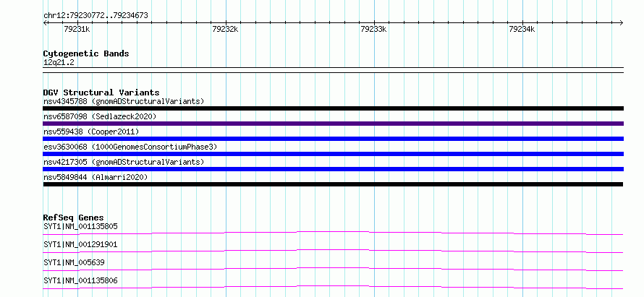This screenshot has width=644, height=297.
Task: Click the right arrowhead of the ruler
Action: pyautogui.click(x=622, y=23)
